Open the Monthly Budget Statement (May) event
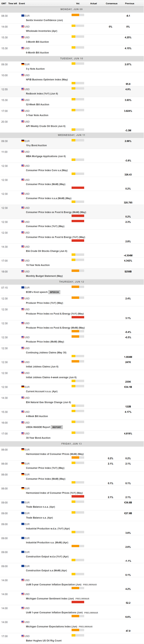The width and height of the screenshot is (144, 644). point(44,276)
